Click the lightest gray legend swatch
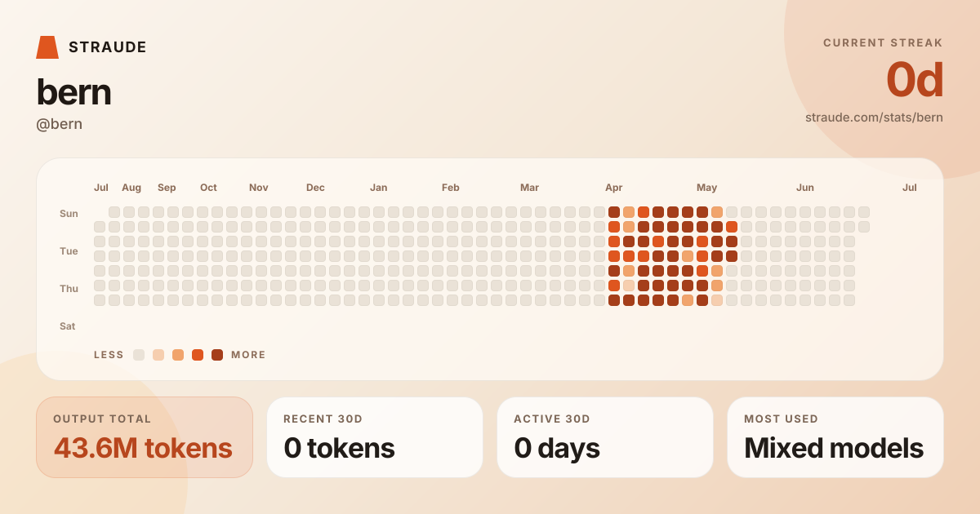 coord(139,355)
